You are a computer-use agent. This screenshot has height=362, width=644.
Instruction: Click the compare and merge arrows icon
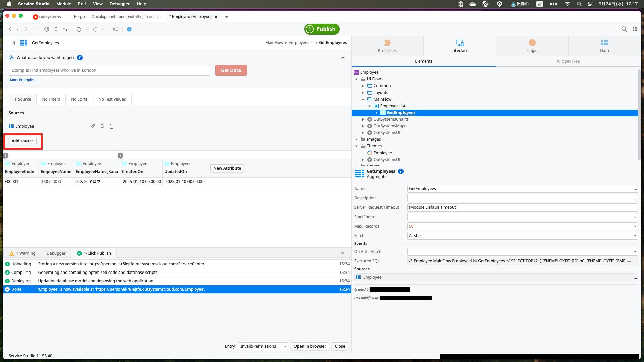tap(65, 29)
